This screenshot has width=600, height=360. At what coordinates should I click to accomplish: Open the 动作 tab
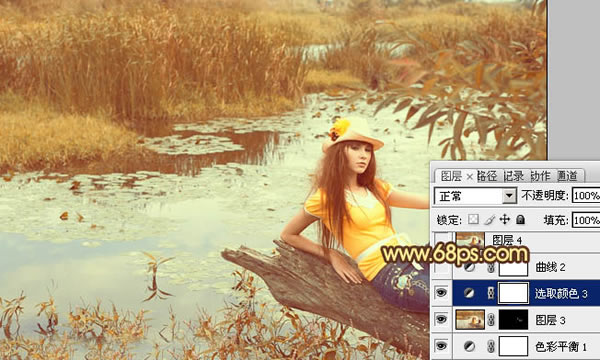(x=540, y=176)
